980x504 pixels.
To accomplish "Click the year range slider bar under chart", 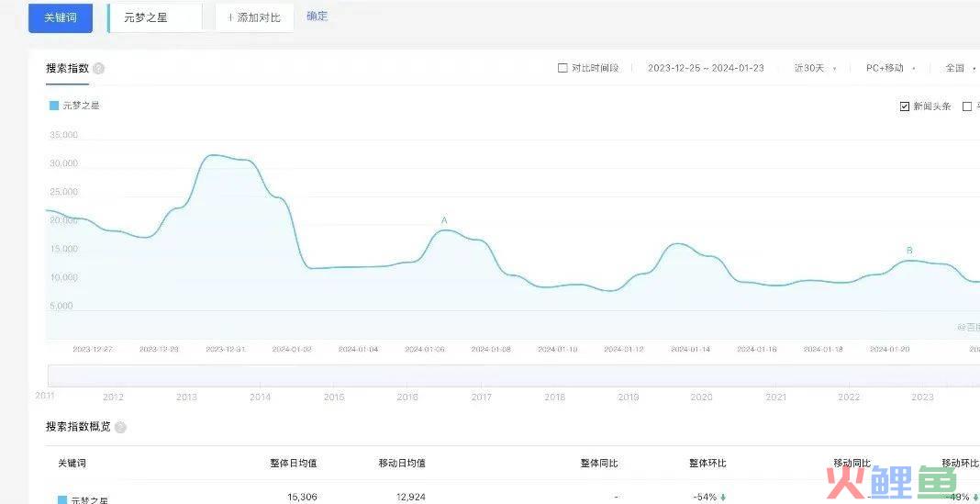I will pos(514,375).
